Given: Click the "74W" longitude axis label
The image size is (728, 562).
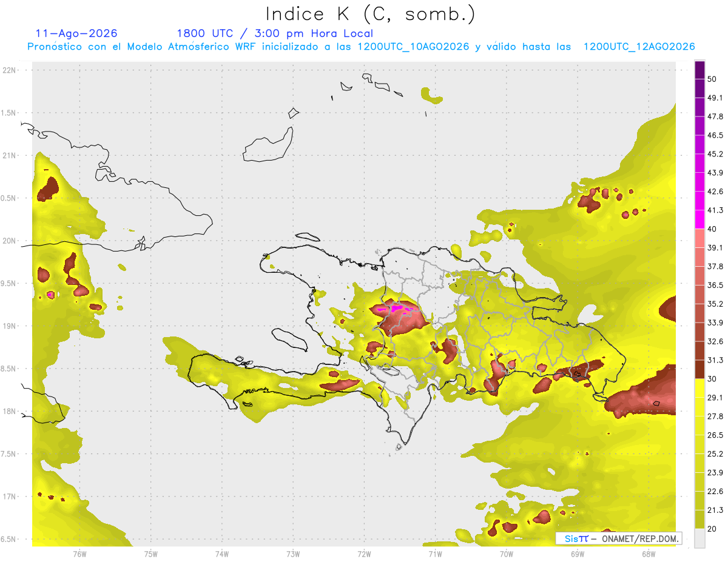Looking at the screenshot, I should point(222,554).
